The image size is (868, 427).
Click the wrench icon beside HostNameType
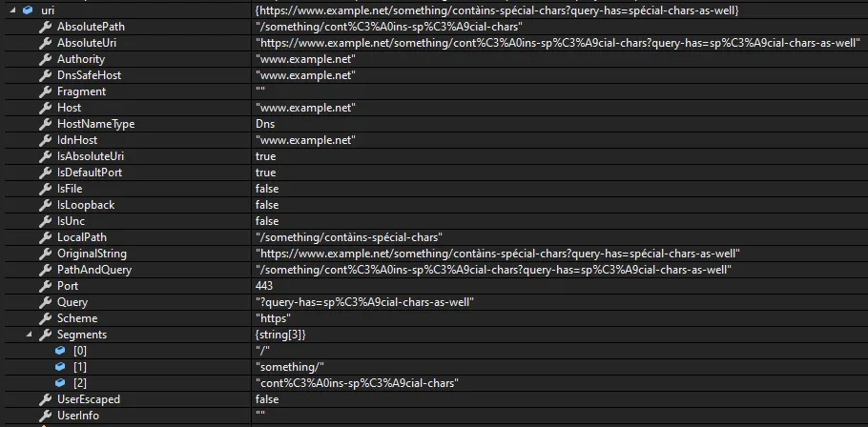[46, 124]
